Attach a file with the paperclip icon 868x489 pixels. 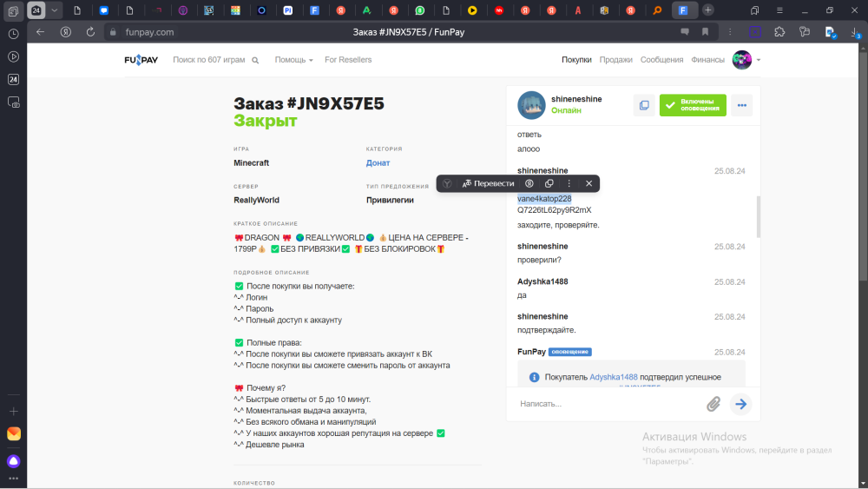click(713, 404)
